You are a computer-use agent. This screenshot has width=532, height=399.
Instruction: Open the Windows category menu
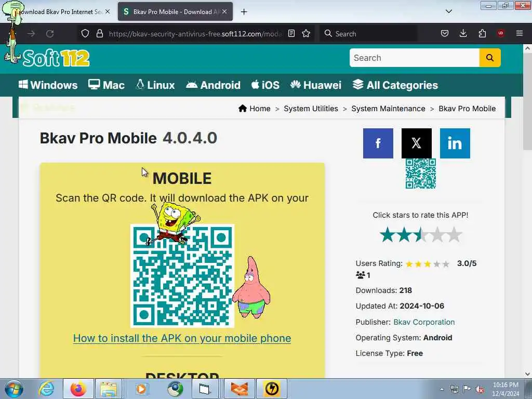(48, 85)
